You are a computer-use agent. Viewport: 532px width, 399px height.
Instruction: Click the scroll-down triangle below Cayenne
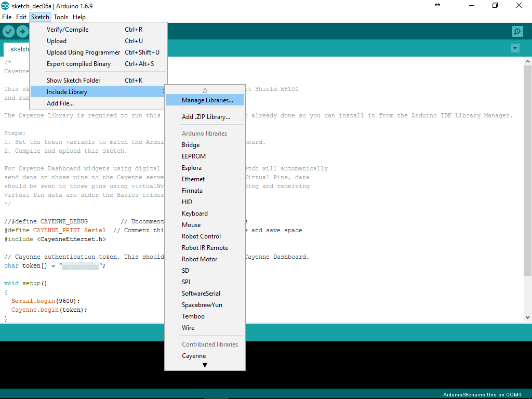click(205, 365)
